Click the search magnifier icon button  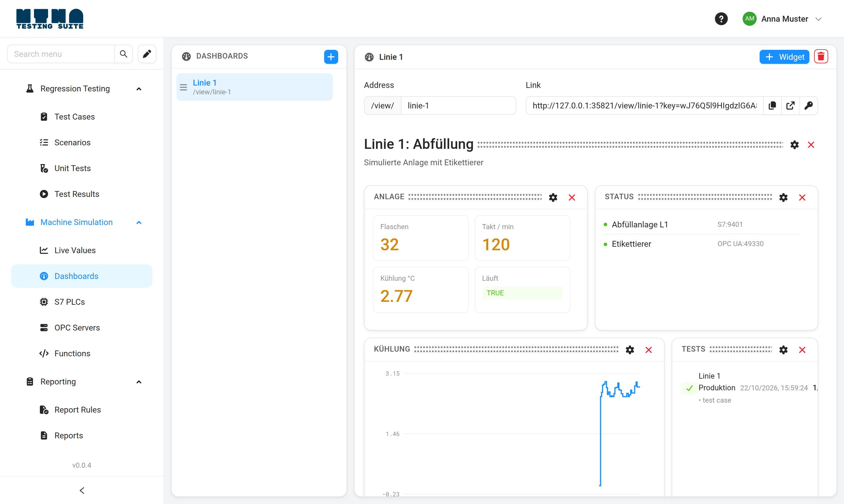click(x=124, y=54)
